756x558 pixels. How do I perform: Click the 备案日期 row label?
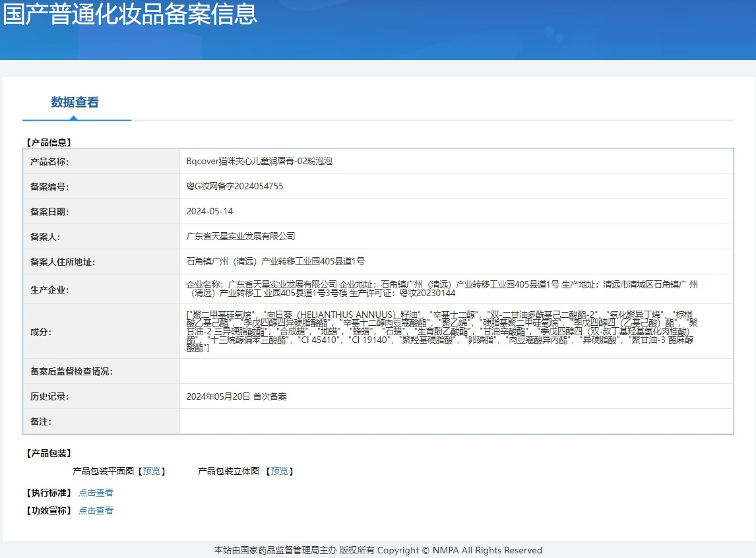tap(49, 212)
